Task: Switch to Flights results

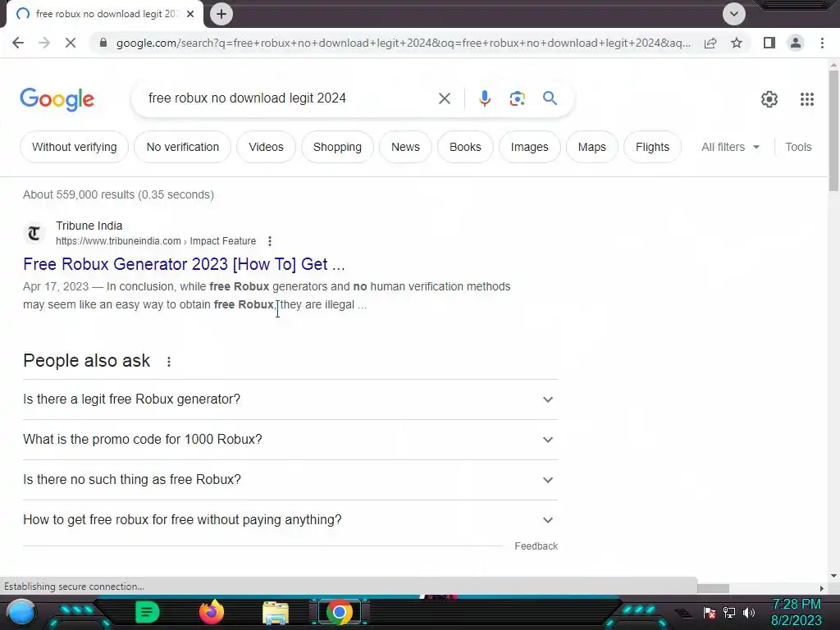Action: click(x=652, y=147)
